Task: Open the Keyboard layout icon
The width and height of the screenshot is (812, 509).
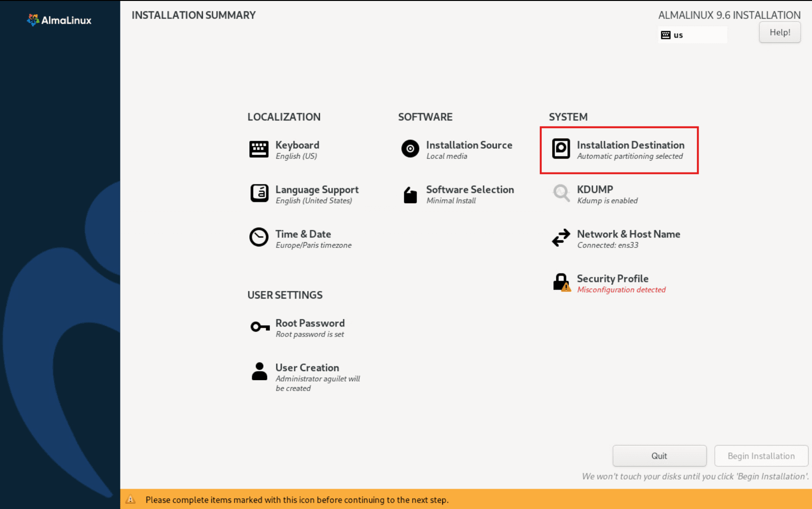Action: [259, 149]
